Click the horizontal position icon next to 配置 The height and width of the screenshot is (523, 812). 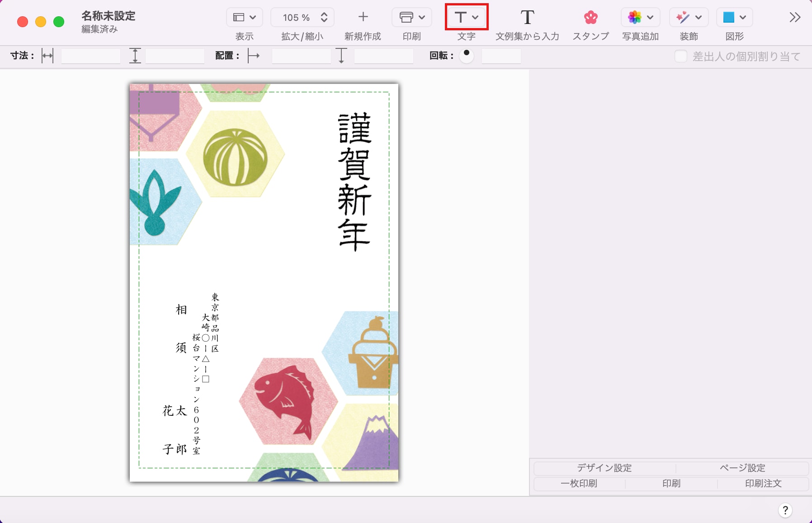tap(254, 56)
